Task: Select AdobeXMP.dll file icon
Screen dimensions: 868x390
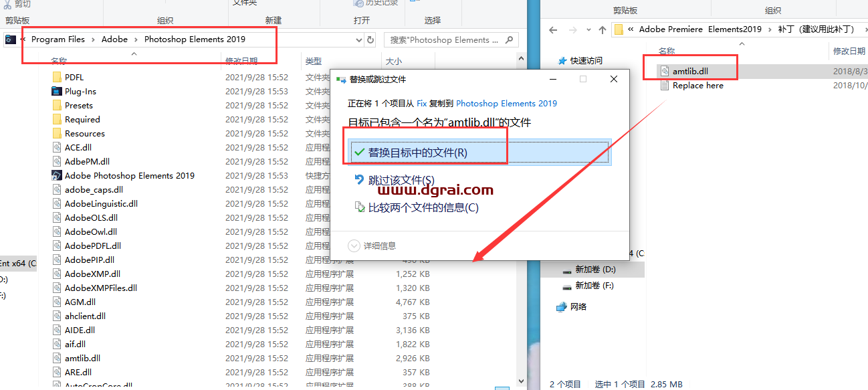Action: tap(57, 274)
